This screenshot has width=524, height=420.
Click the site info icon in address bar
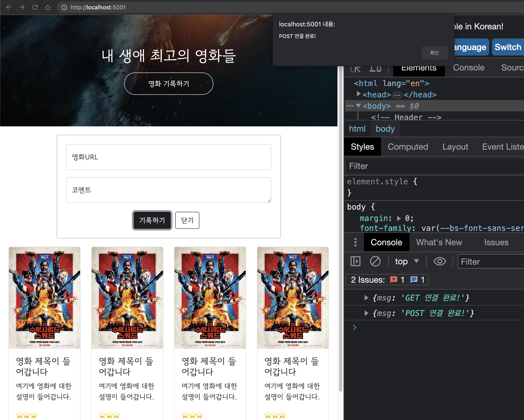pyautogui.click(x=64, y=7)
